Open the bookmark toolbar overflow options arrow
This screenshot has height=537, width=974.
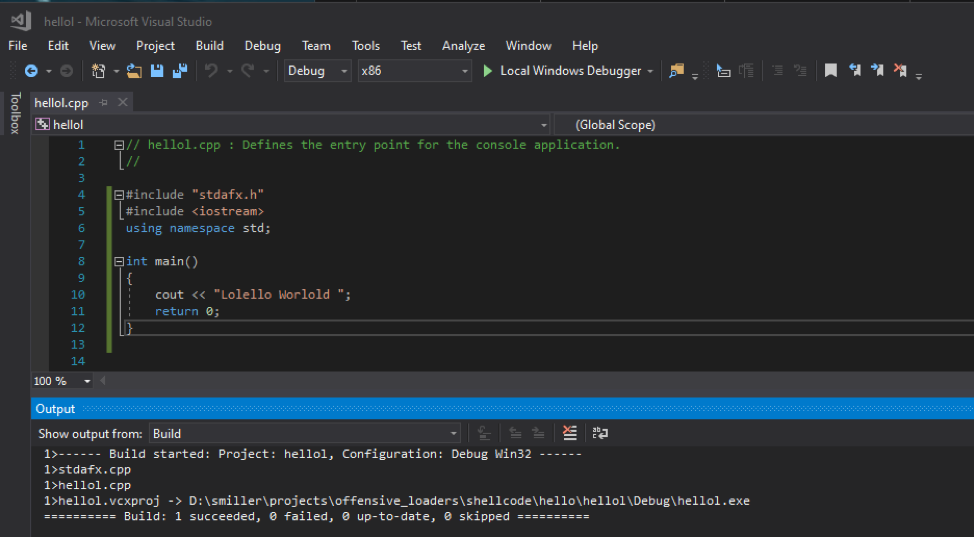click(x=919, y=76)
